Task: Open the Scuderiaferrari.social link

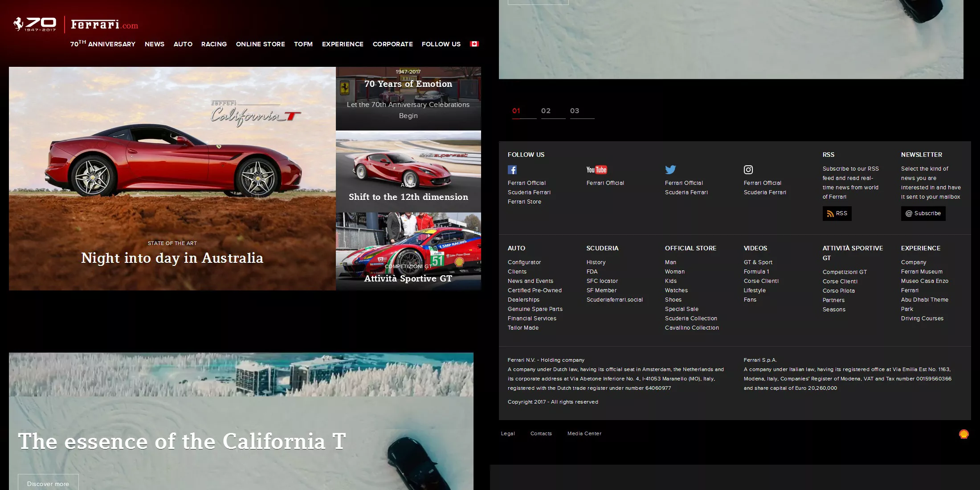Action: [x=615, y=300]
